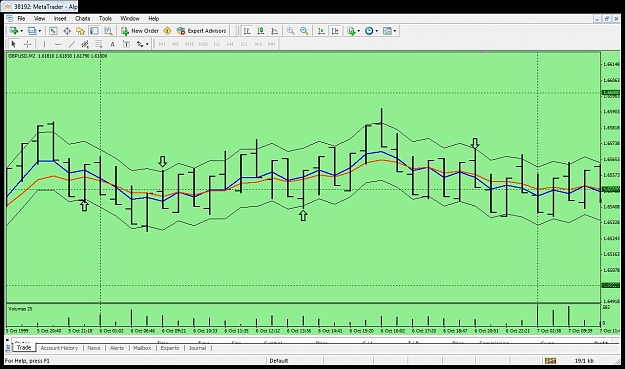The width and height of the screenshot is (625, 369).
Task: Open the Insert menu
Action: coord(60,18)
